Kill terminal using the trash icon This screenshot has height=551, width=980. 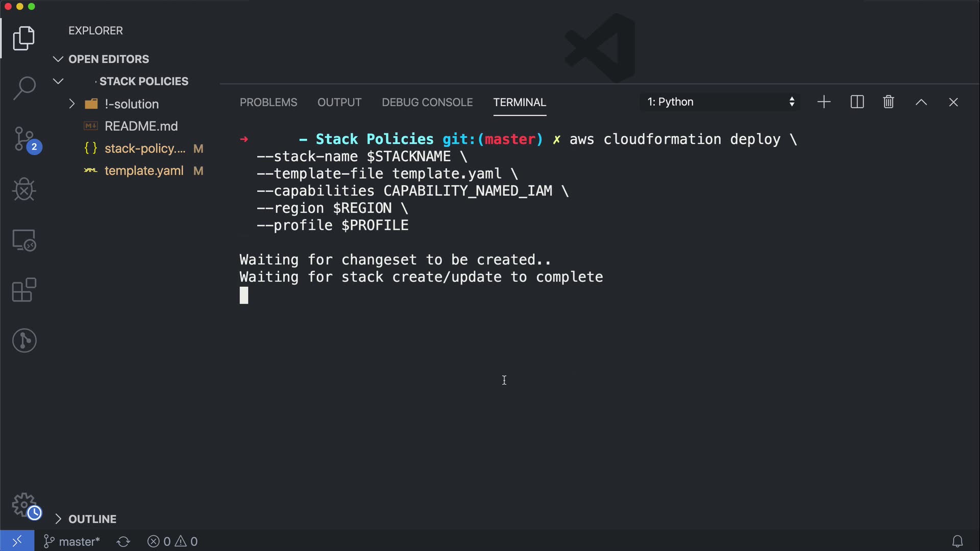point(889,102)
